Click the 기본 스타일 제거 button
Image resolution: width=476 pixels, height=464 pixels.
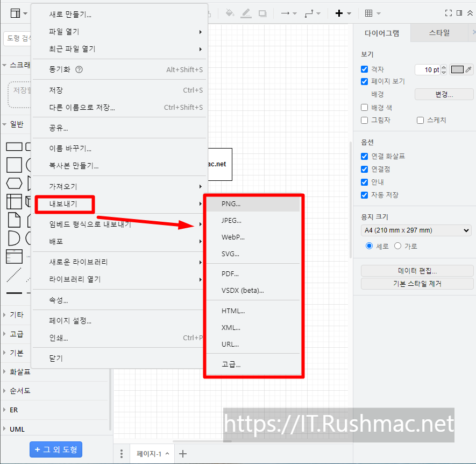point(417,284)
